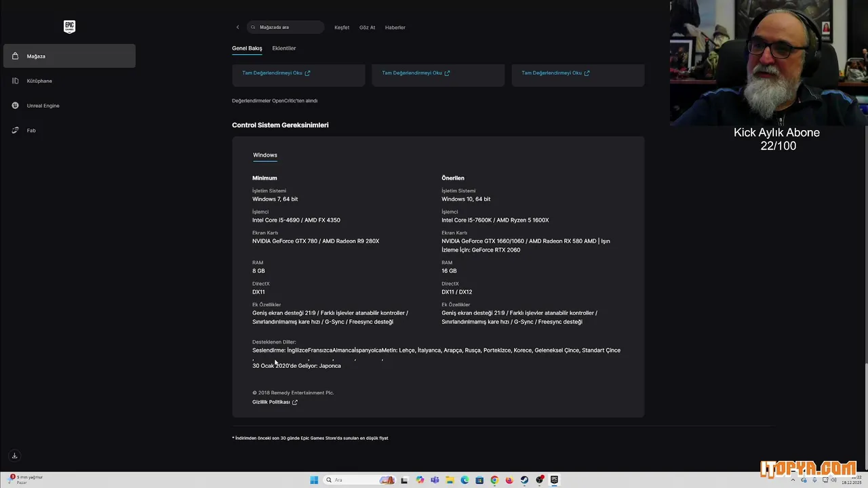The height and width of the screenshot is (488, 868).
Task: Click the 16 GB RAM value
Action: pyautogui.click(x=449, y=271)
